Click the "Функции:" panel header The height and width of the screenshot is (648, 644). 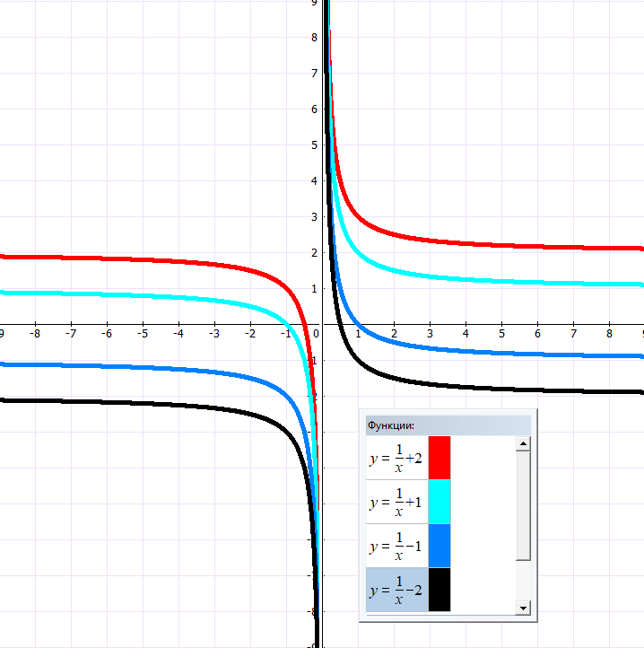click(448, 425)
